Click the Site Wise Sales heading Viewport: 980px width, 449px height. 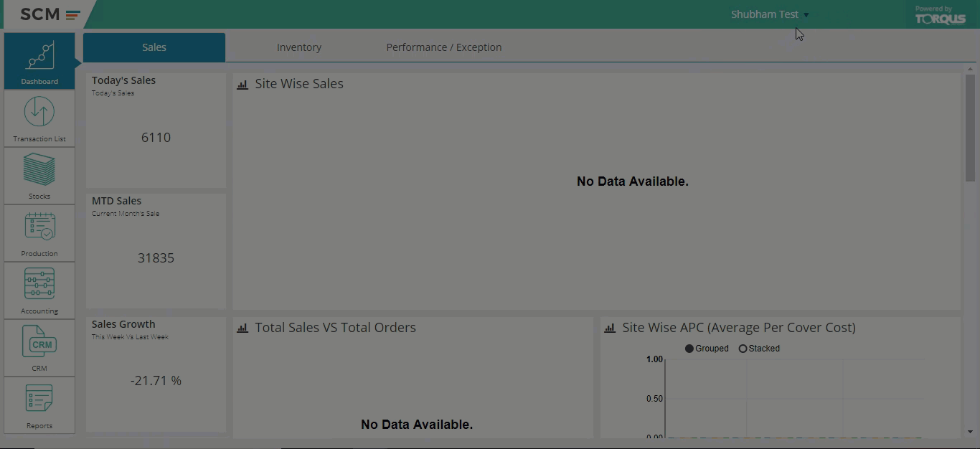pos(299,84)
